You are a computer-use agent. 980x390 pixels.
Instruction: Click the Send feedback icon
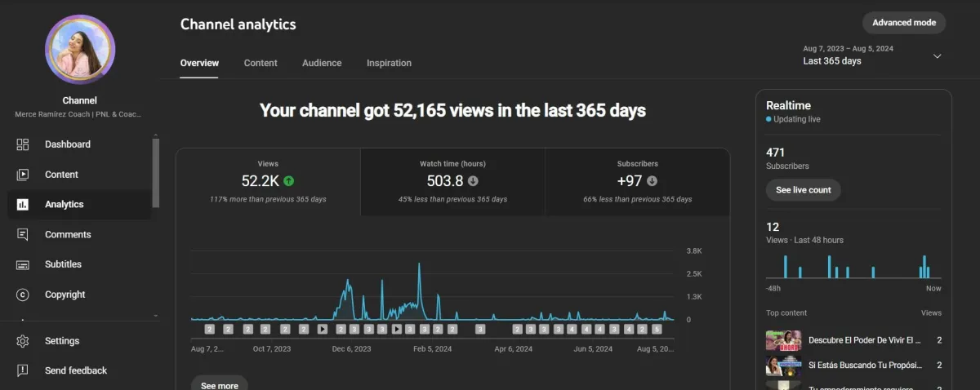coord(23,370)
